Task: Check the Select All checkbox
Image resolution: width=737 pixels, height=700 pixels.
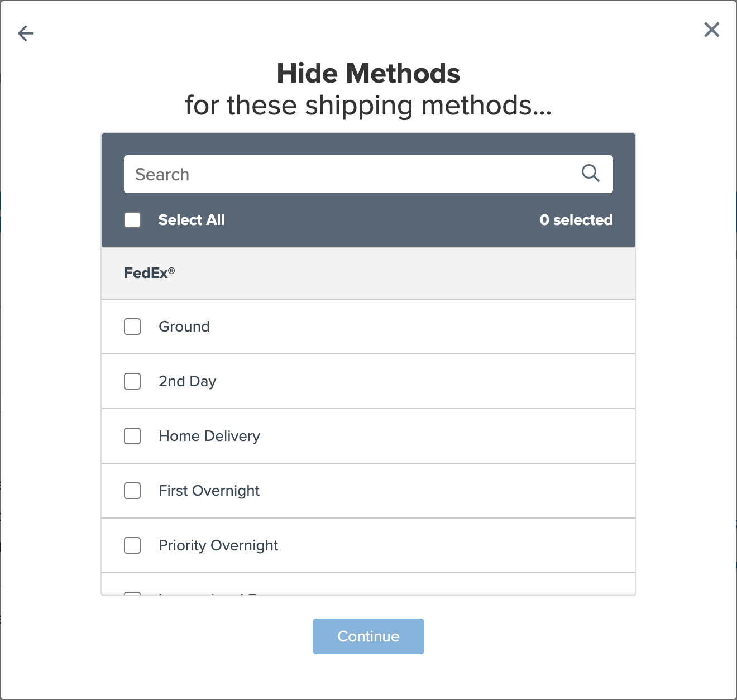Action: (132, 220)
